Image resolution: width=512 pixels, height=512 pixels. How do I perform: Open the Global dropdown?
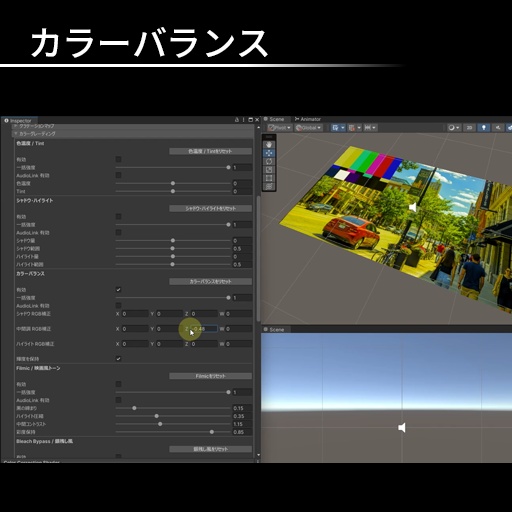click(308, 128)
